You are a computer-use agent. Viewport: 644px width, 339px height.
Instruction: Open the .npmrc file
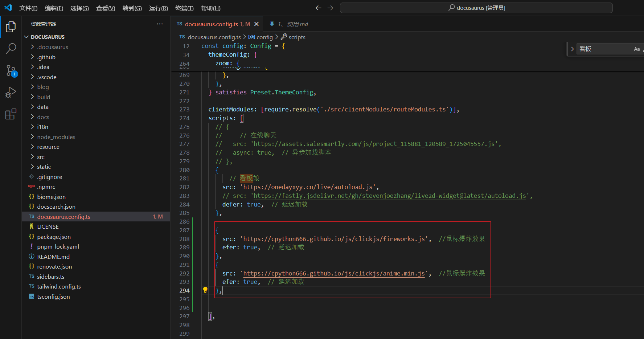(x=46, y=187)
